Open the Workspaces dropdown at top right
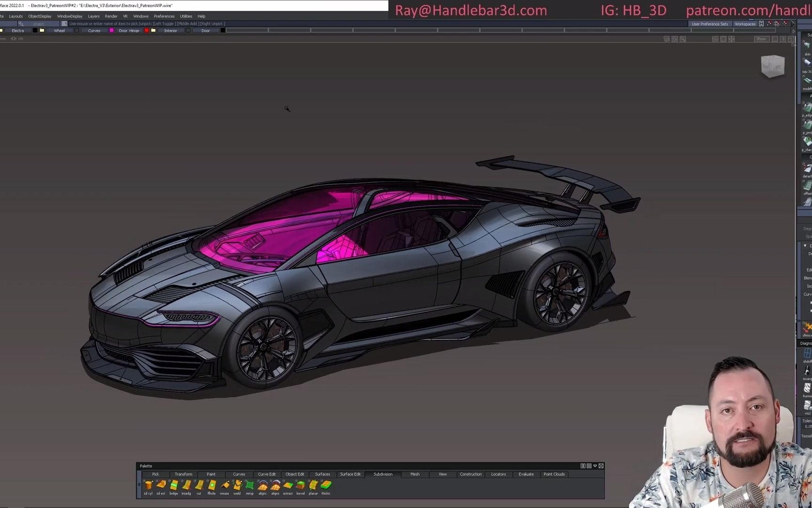 click(745, 24)
